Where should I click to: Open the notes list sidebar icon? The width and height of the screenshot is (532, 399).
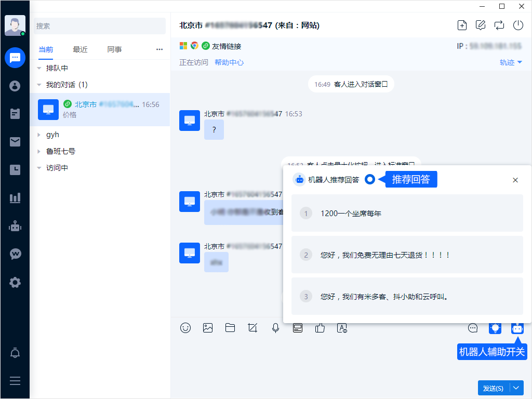[15, 114]
